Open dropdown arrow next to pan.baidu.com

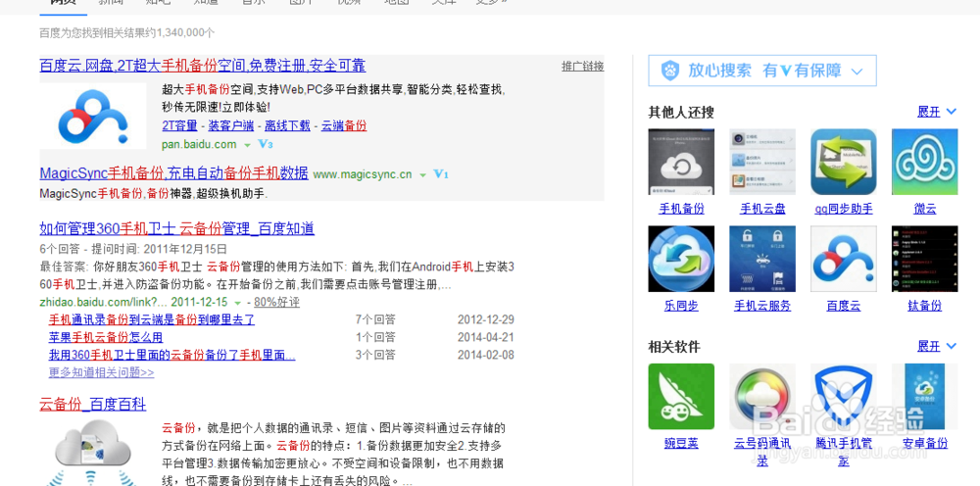pos(247,145)
